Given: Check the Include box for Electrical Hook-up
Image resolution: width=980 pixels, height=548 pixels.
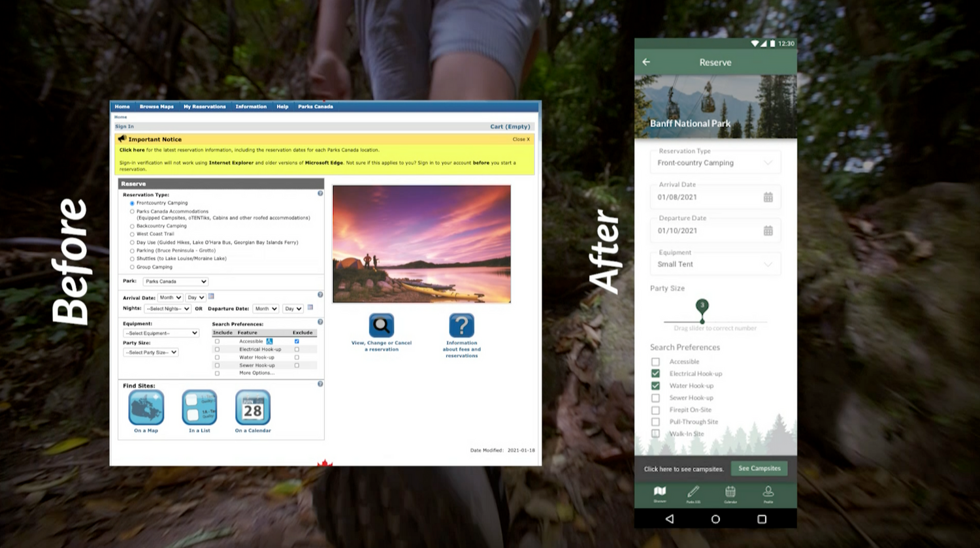Looking at the screenshot, I should coord(217,349).
